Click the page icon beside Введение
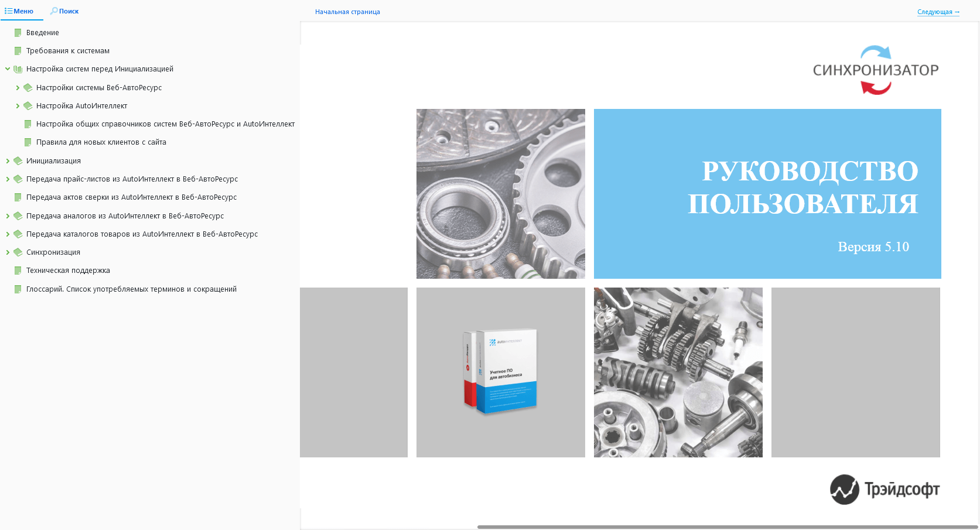980x530 pixels. coord(18,33)
